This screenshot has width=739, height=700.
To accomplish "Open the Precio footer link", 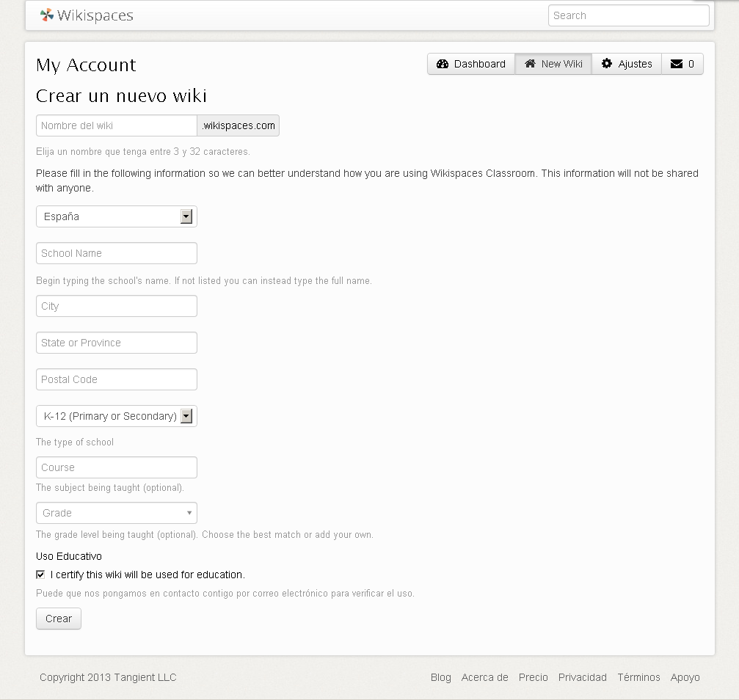I will [533, 677].
